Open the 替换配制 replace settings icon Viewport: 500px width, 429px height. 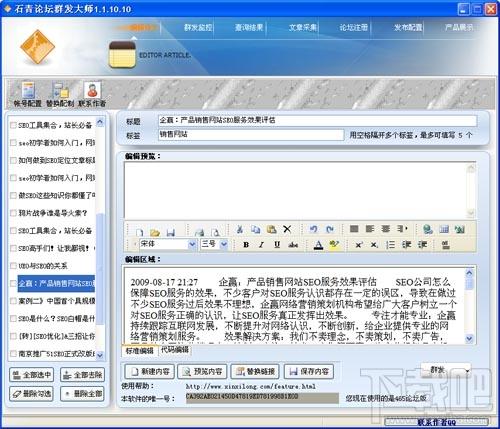tap(60, 94)
